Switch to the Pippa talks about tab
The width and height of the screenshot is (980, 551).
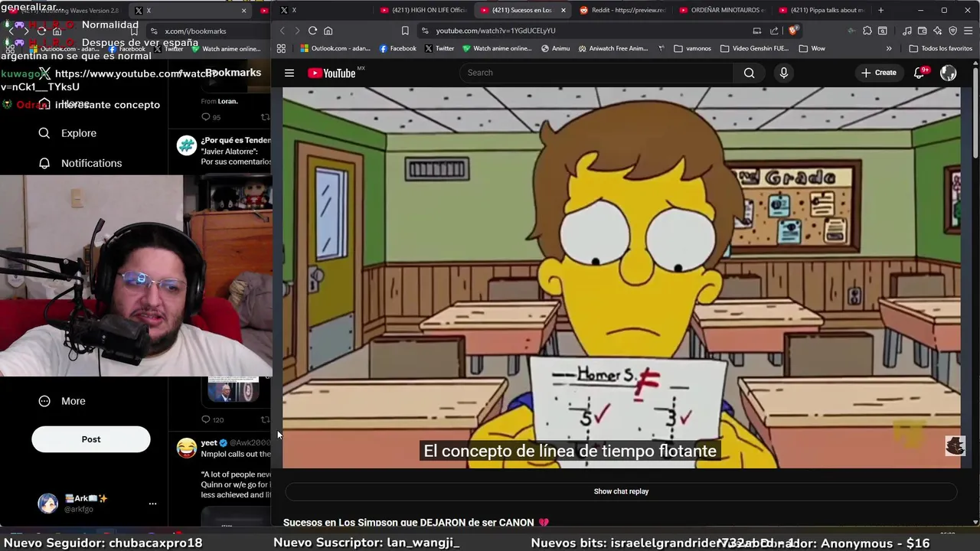(822, 10)
